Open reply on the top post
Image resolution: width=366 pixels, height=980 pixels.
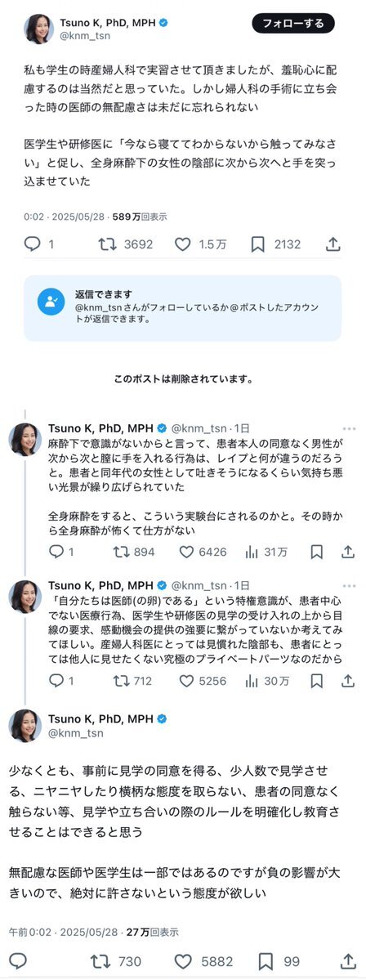coord(33,244)
